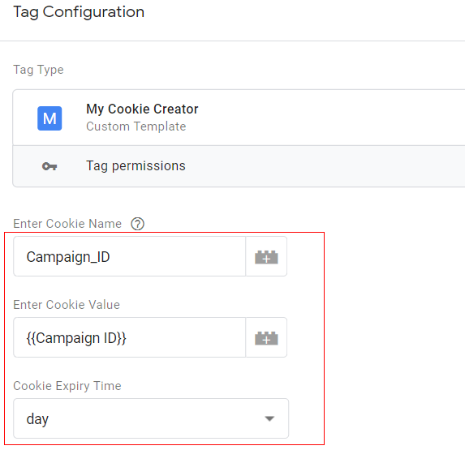465x450 pixels.
Task: Open variable picker for the Cookie Value field
Action: click(x=266, y=338)
